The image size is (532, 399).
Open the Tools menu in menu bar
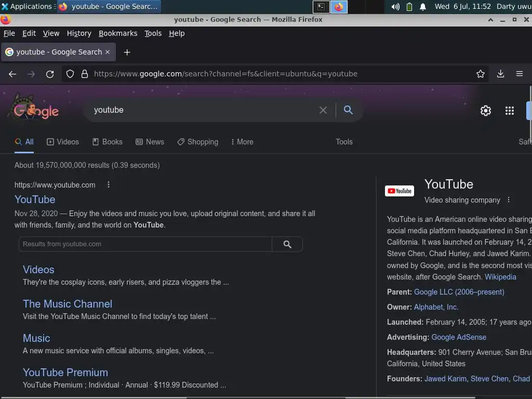click(x=153, y=33)
